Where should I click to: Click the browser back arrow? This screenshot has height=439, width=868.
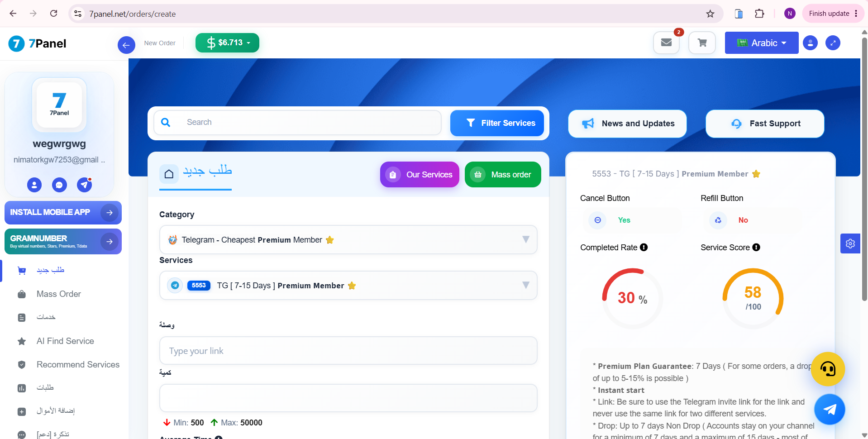point(13,14)
